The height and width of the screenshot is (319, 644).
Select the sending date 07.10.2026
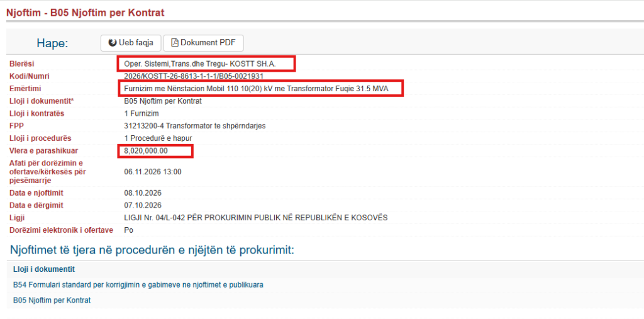[143, 205]
